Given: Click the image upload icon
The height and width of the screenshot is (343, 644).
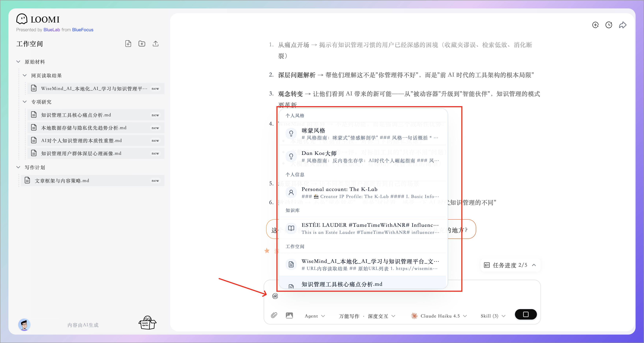Looking at the screenshot, I should coord(289,315).
